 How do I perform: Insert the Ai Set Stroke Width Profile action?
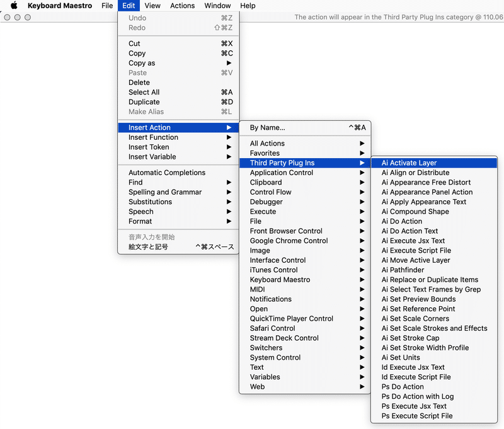tap(434, 348)
